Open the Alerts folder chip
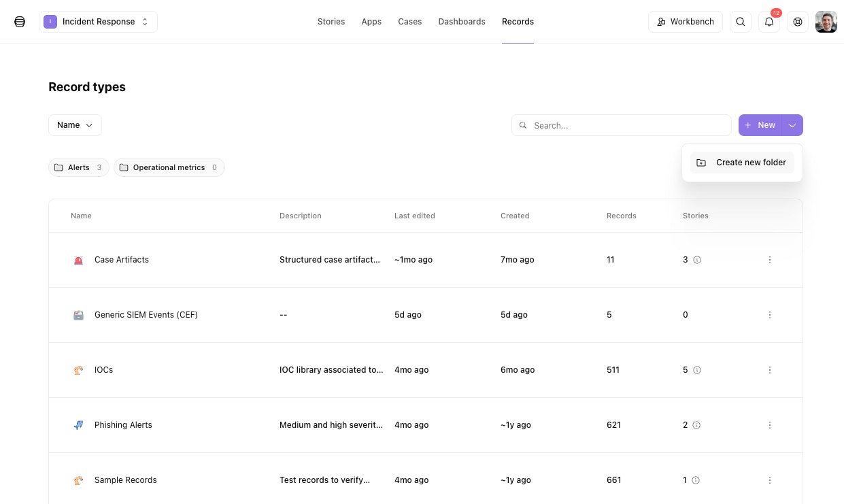 click(79, 167)
